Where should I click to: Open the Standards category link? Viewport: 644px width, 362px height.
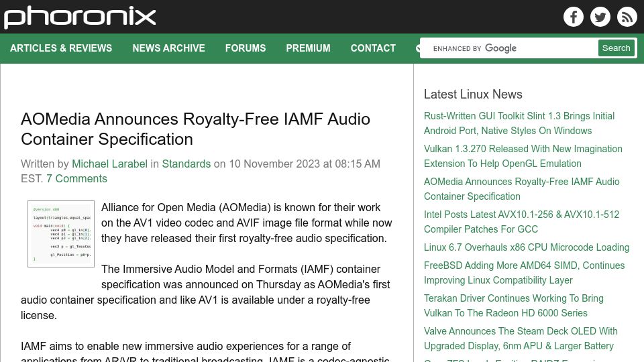[186, 164]
